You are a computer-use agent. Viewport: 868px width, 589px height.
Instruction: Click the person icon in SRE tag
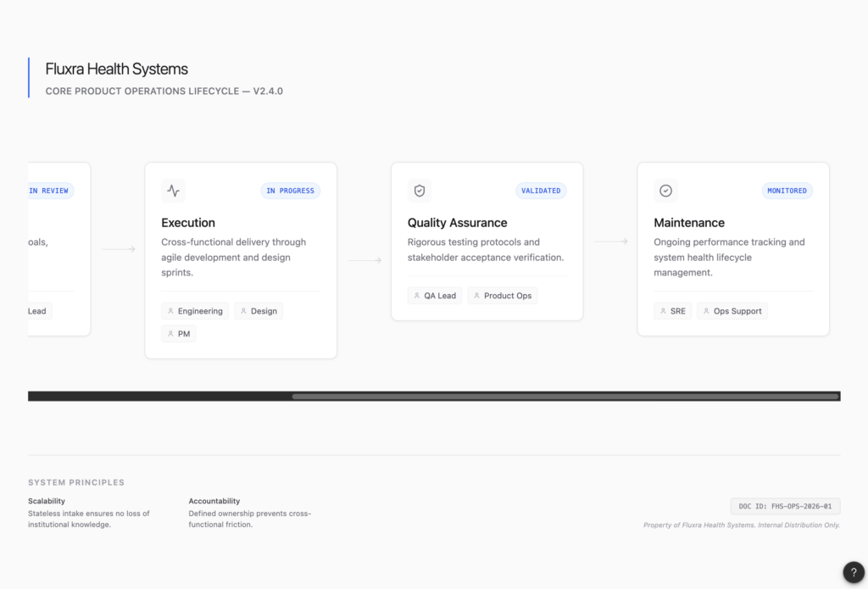(663, 311)
